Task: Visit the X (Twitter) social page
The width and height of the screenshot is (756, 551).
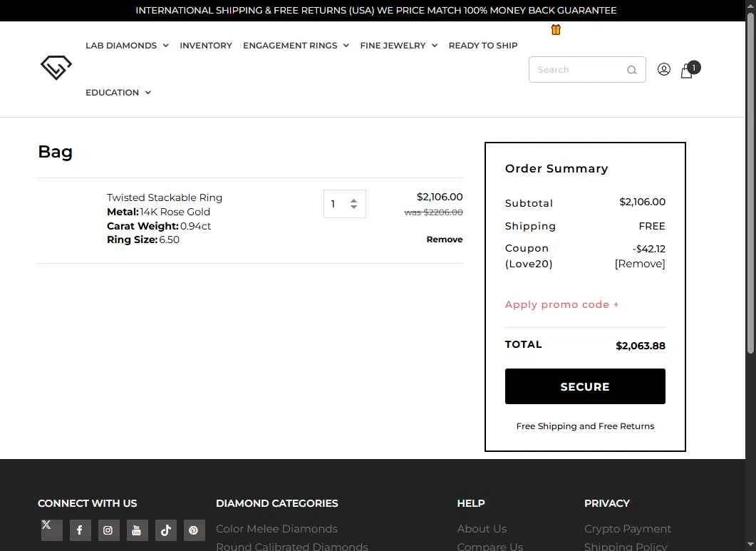Action: click(x=51, y=530)
